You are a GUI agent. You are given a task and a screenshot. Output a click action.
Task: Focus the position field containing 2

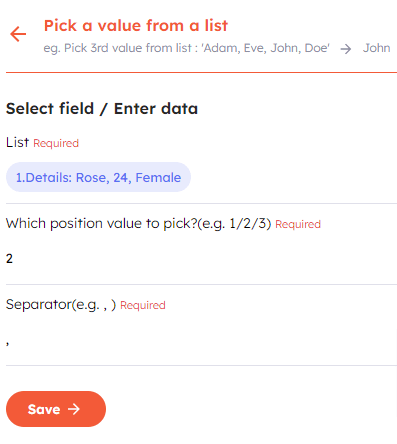point(201,259)
